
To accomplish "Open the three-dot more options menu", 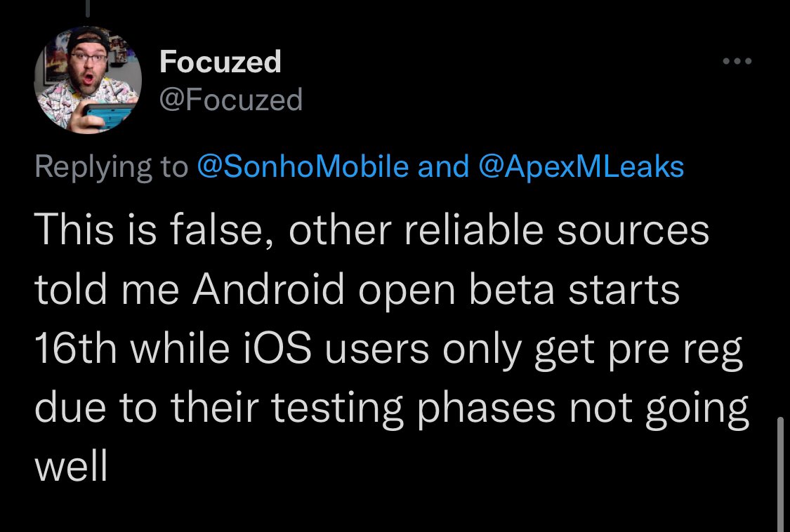I will point(737,61).
